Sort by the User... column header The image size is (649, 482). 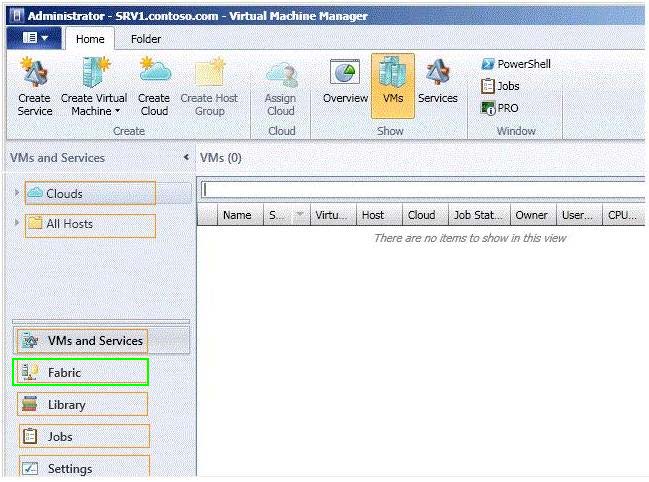tap(579, 215)
